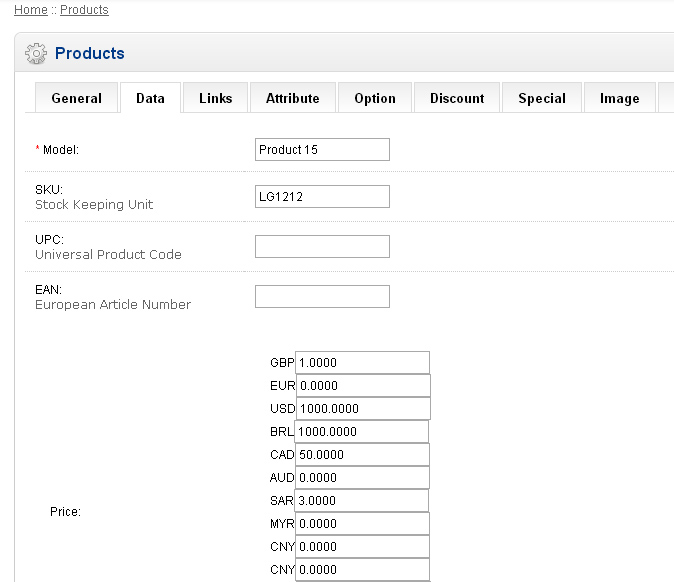Screen dimensions: 674x582
Task: Open the Image tab
Action: point(619,98)
